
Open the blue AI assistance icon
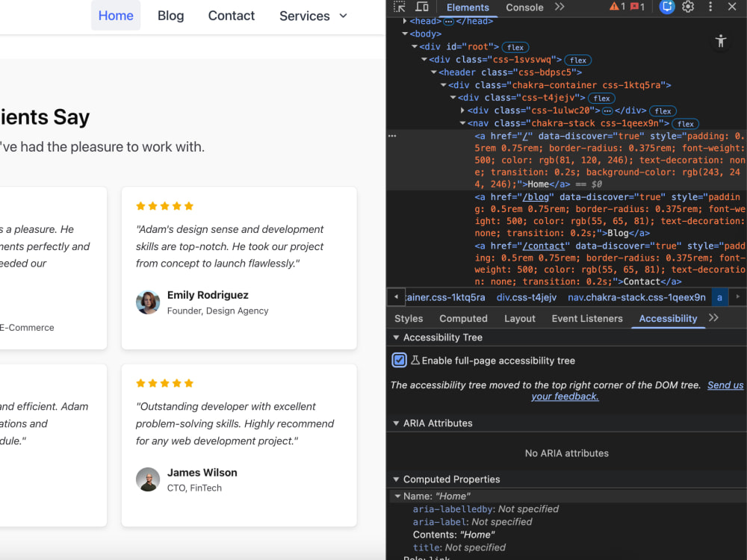coord(667,7)
